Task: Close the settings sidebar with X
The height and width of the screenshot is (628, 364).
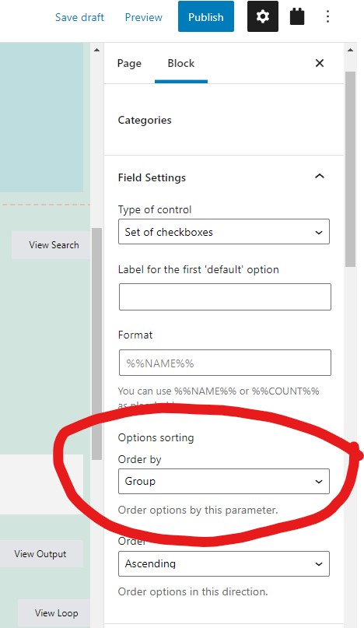Action: point(320,63)
